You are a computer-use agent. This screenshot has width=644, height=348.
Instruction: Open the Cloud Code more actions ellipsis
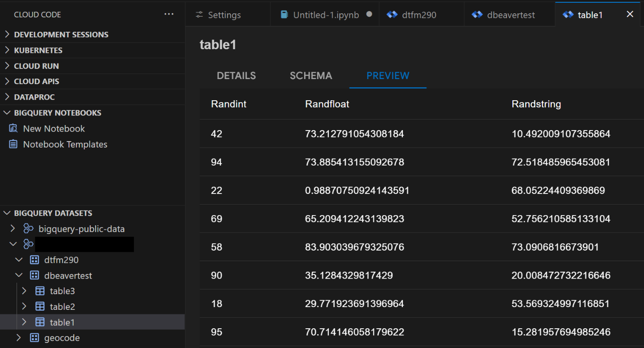tap(169, 15)
